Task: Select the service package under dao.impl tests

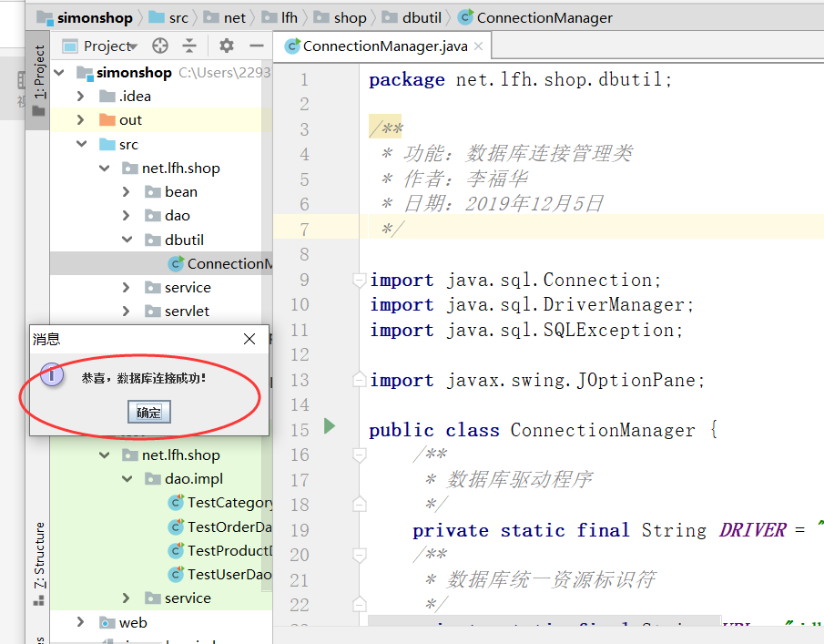Action: [x=161, y=598]
